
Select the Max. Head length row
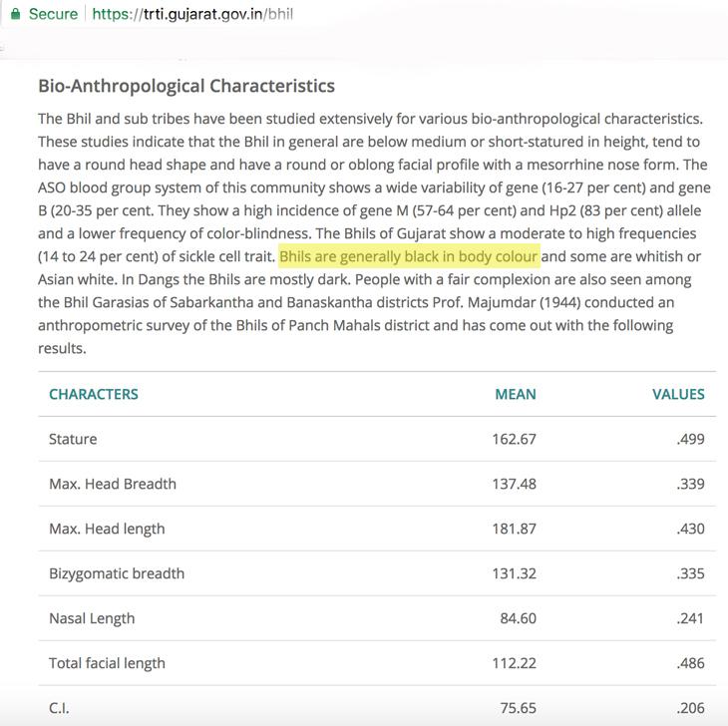(x=377, y=529)
